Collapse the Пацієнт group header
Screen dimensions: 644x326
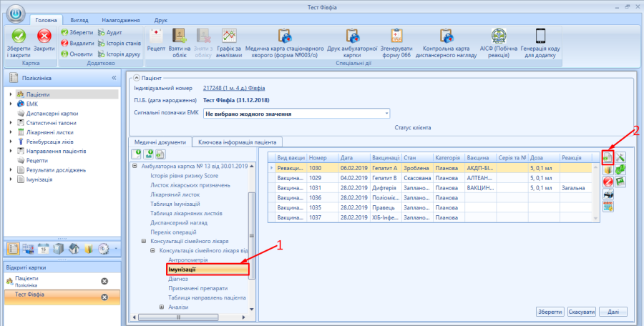(137, 76)
